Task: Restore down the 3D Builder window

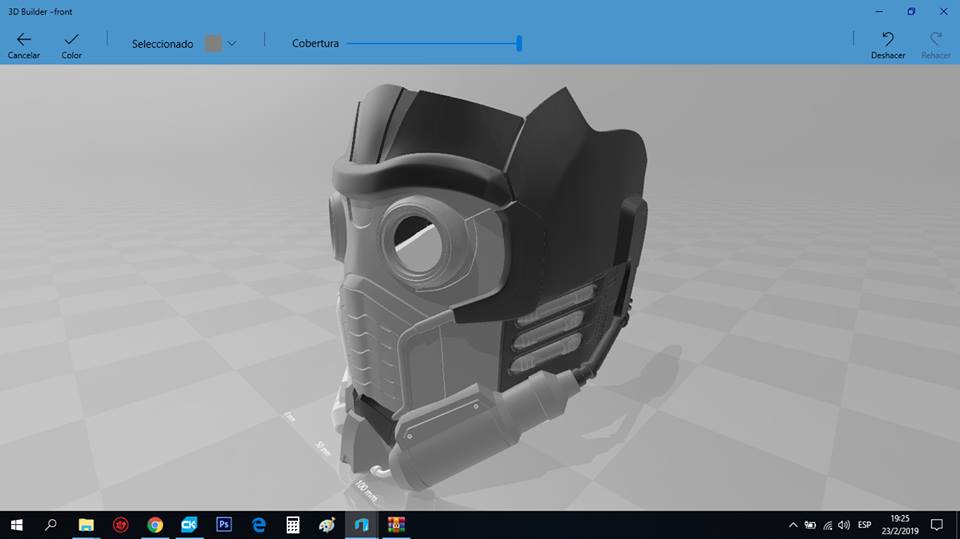Action: click(x=911, y=11)
